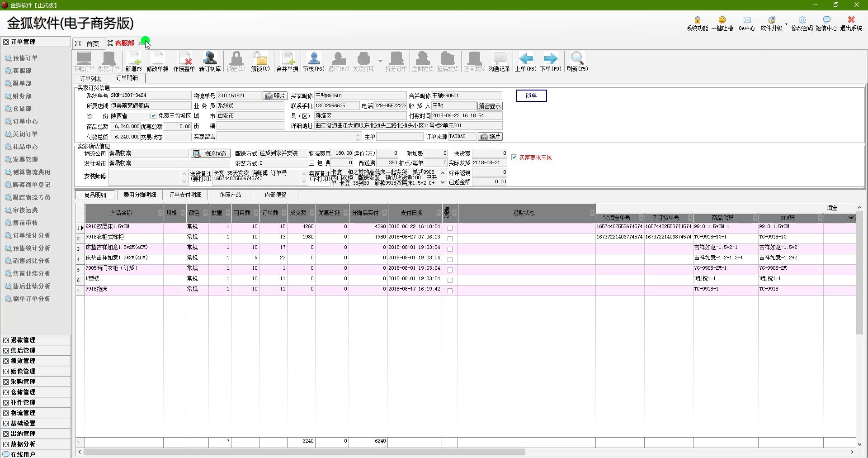Image resolution: width=868 pixels, height=458 pixels.
Task: Expand the 采购管理 sidebar section
Action: click(x=36, y=382)
